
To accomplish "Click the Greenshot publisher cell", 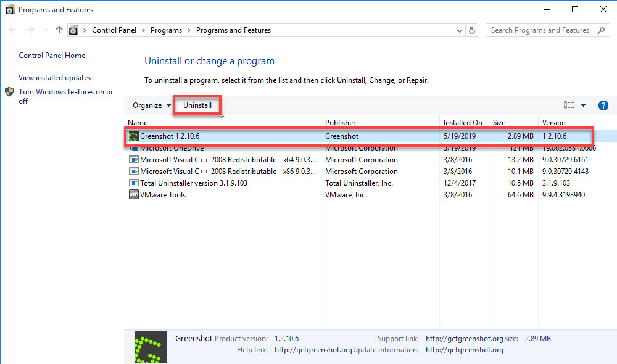I will coord(342,136).
